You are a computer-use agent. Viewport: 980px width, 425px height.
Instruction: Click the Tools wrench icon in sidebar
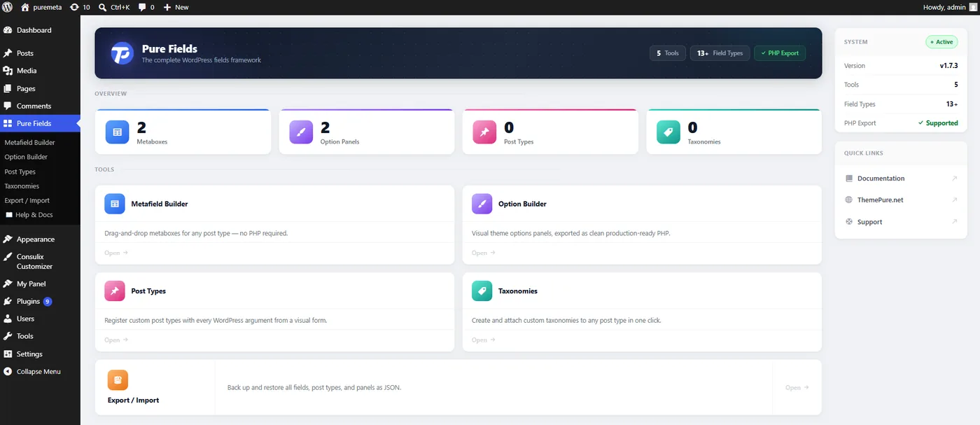[8, 336]
